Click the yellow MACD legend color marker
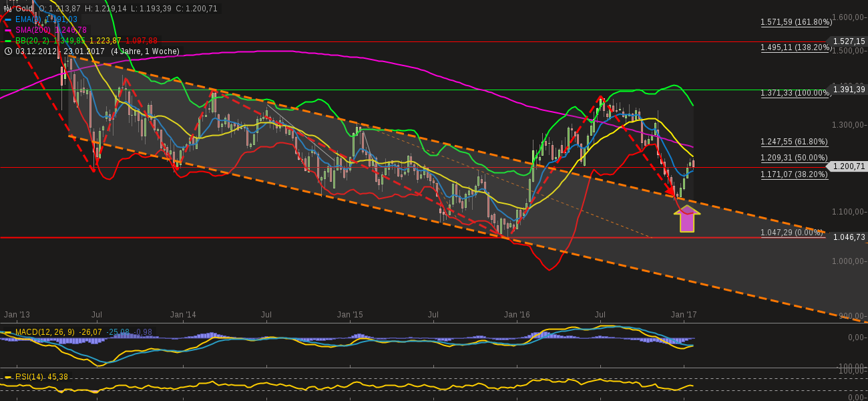Image resolution: width=868 pixels, height=401 pixels. [8, 333]
